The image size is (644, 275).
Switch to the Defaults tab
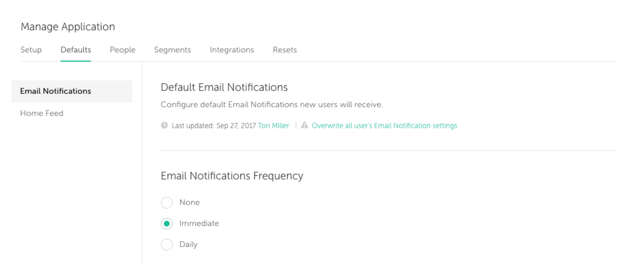click(76, 50)
